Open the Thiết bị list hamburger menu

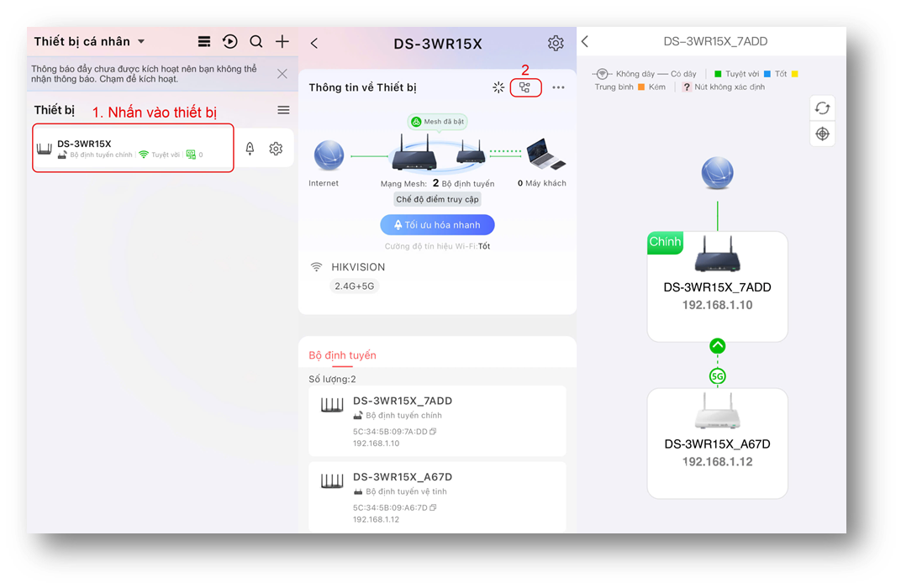pyautogui.click(x=283, y=110)
